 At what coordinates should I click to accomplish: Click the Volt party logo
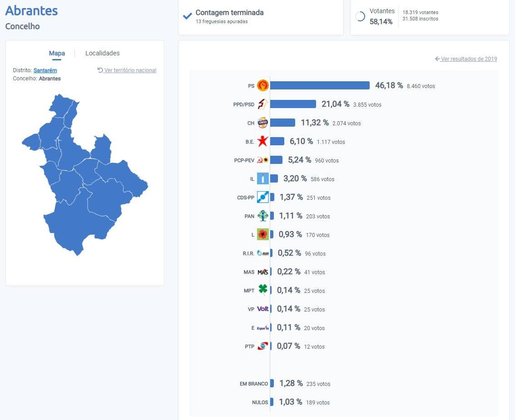pyautogui.click(x=263, y=309)
